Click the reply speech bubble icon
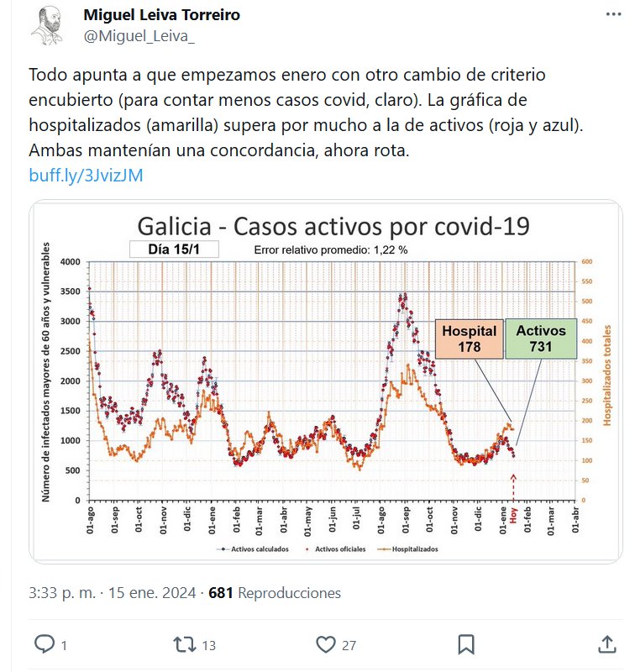Viewport: 635px width, 672px height. 44,644
